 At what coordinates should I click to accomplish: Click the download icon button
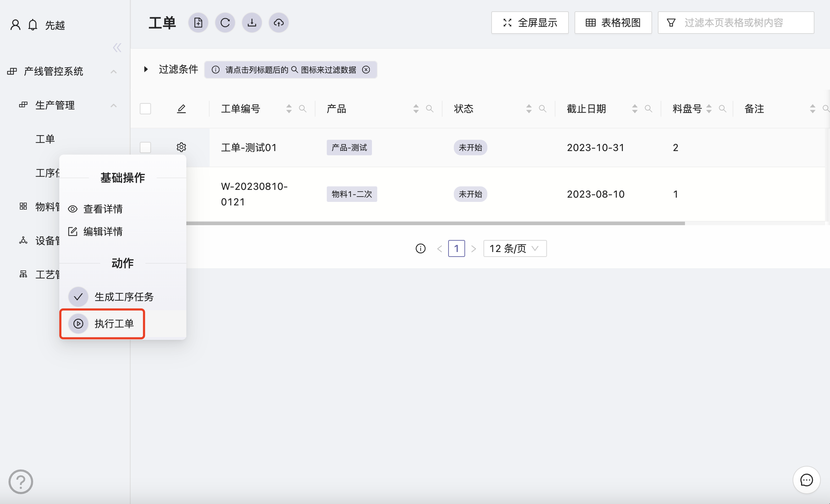tap(252, 23)
